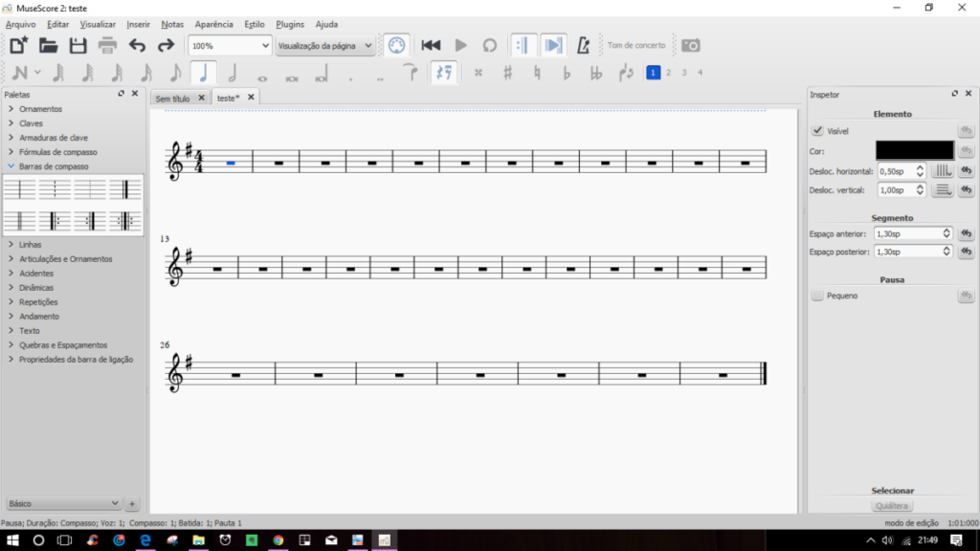Viewport: 980px width, 551px height.
Task: Expand the Claves palette
Action: [31, 123]
